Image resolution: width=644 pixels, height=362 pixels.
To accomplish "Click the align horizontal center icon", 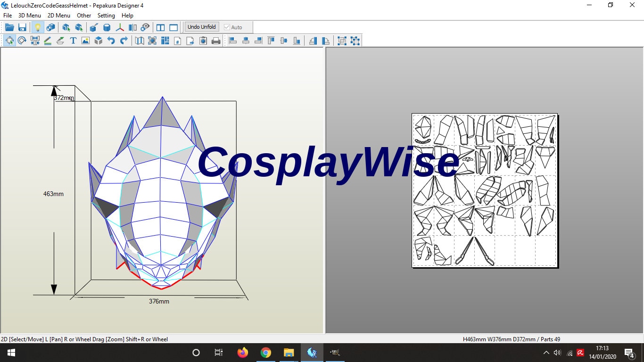I will point(246,41).
